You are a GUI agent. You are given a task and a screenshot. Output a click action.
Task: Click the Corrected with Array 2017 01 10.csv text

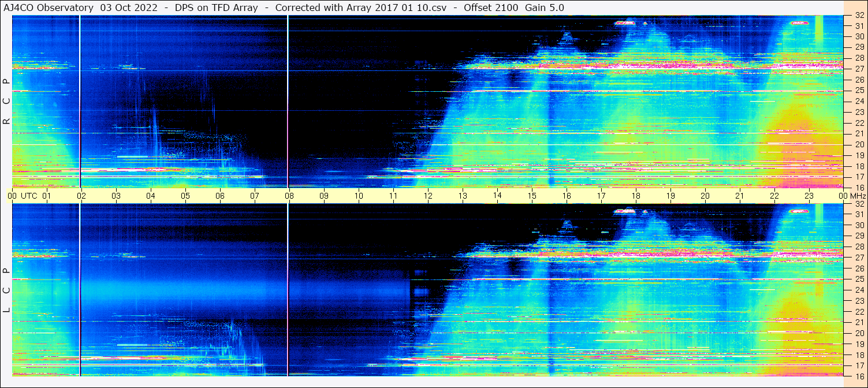click(360, 8)
